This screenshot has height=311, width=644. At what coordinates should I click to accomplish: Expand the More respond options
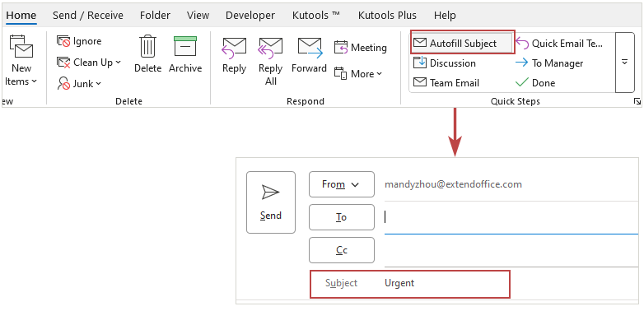358,74
